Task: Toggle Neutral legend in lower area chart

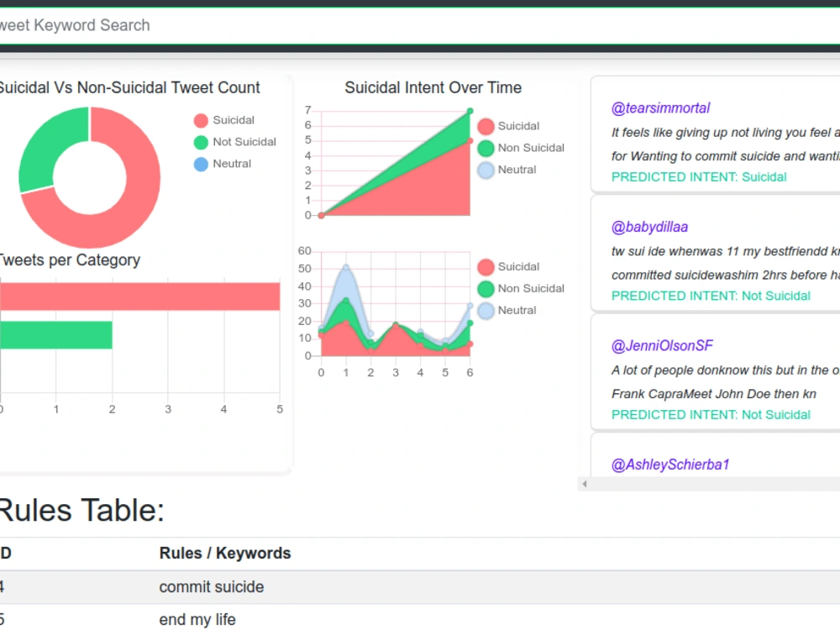Action: (507, 311)
